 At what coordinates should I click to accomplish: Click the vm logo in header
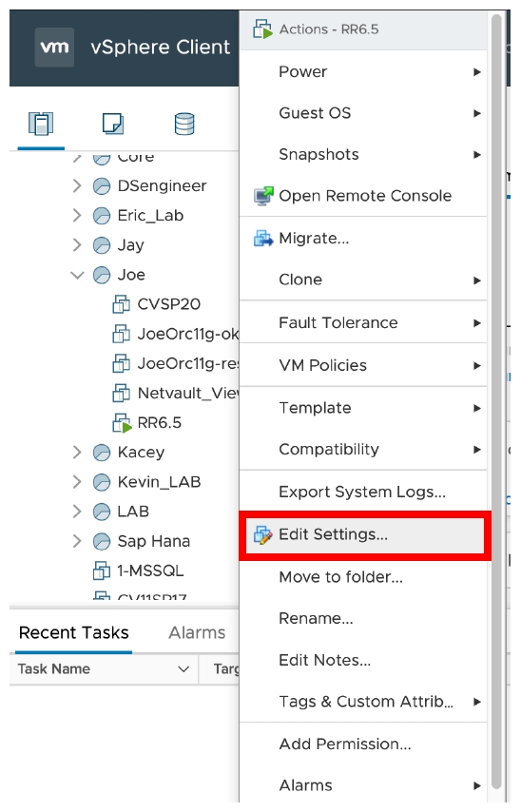click(54, 48)
